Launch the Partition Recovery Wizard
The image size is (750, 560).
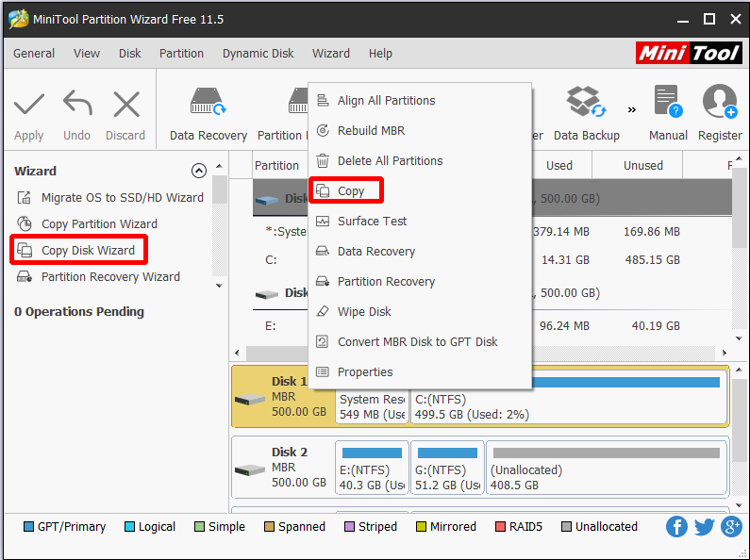pyautogui.click(x=110, y=276)
